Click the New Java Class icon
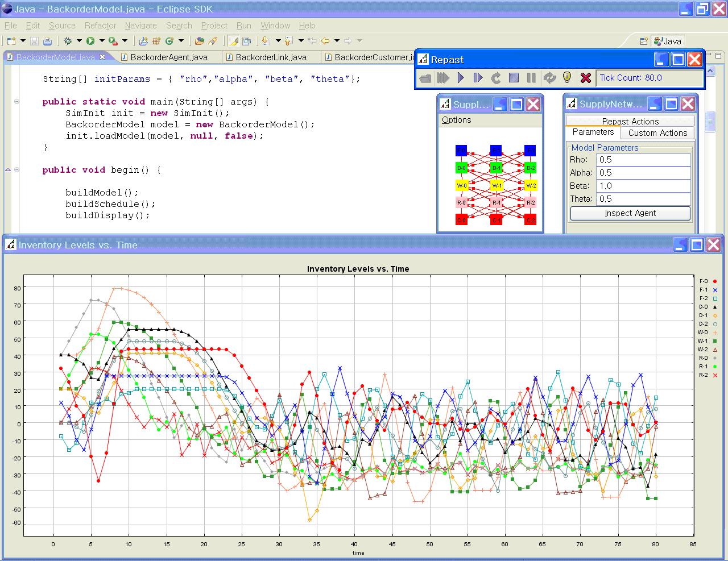Screen dimensions: 728x561 point(169,41)
